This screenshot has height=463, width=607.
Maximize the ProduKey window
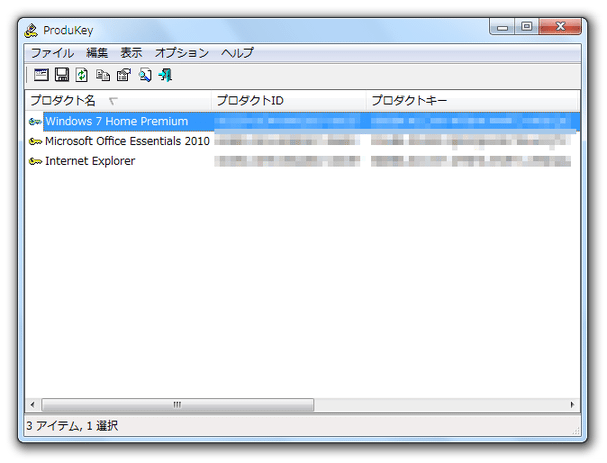526,27
